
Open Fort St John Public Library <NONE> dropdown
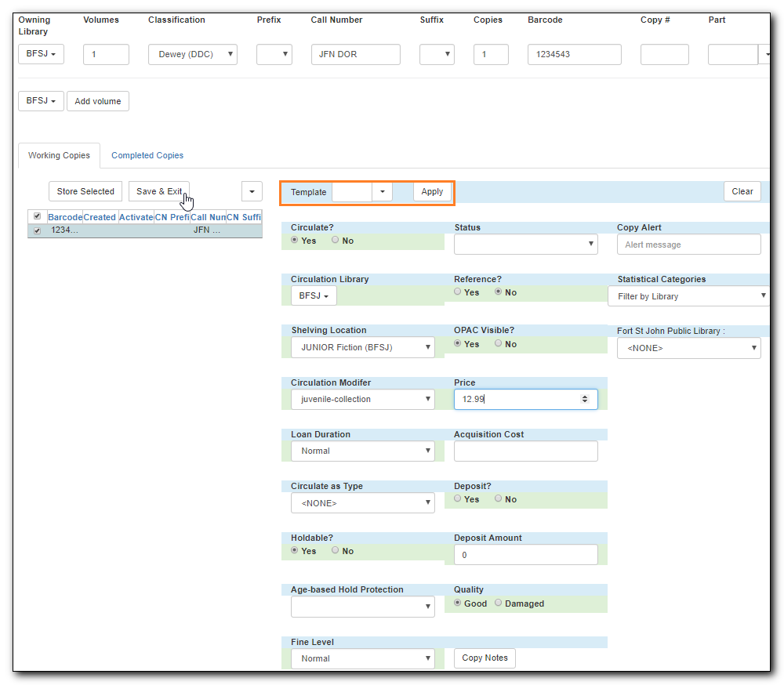pos(689,348)
